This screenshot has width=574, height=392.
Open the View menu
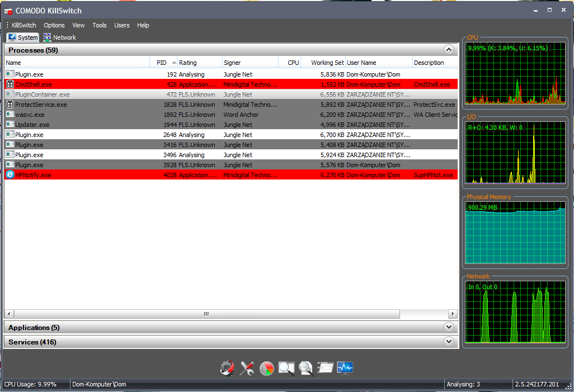tap(78, 25)
